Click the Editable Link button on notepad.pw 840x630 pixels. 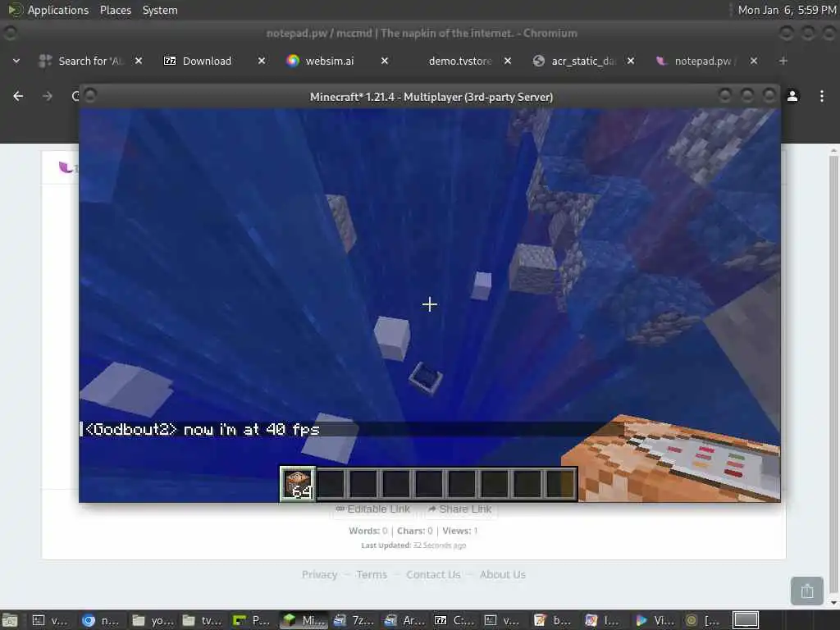pyautogui.click(x=373, y=509)
